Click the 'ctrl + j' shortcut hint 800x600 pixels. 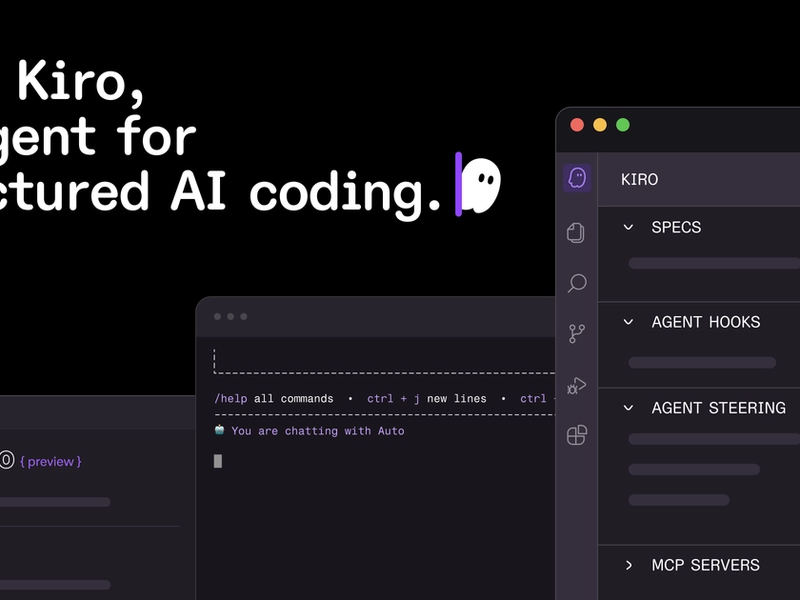pos(393,398)
